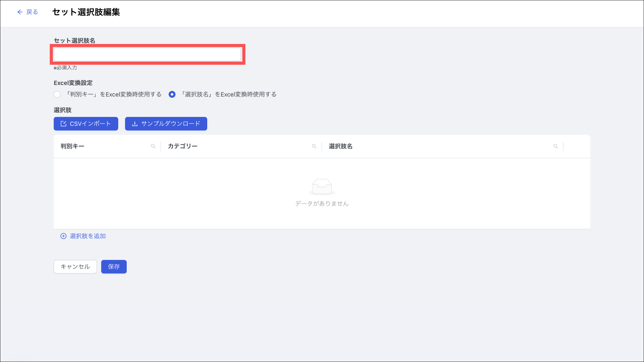The image size is (644, 362).
Task: Focus the セット選択肢名 input field
Action: click(x=147, y=54)
